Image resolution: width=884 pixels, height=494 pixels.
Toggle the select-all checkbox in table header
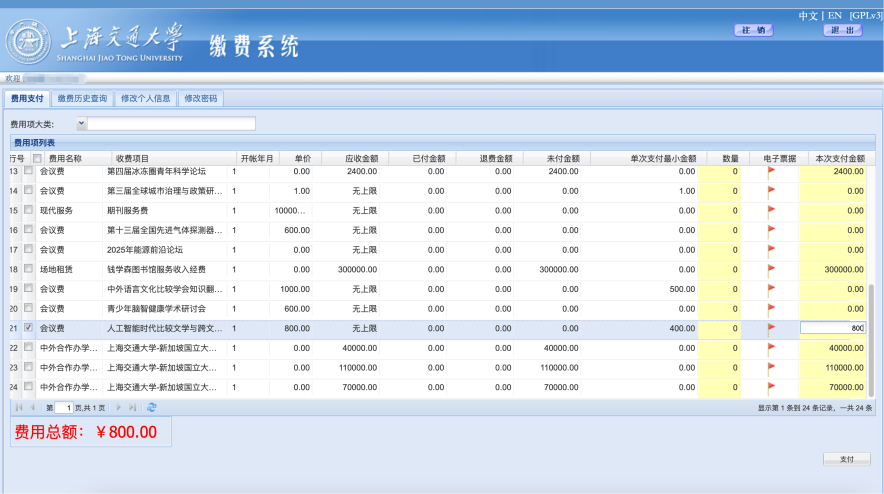click(37, 158)
